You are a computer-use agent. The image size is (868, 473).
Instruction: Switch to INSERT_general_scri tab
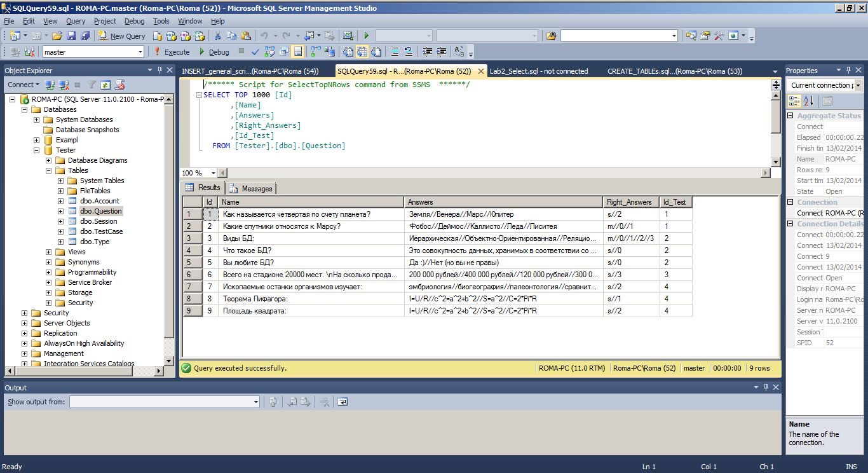pos(250,71)
